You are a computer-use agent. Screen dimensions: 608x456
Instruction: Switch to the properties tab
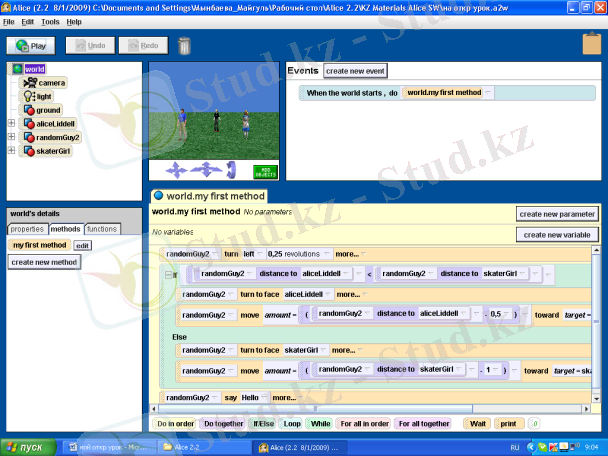click(x=27, y=229)
